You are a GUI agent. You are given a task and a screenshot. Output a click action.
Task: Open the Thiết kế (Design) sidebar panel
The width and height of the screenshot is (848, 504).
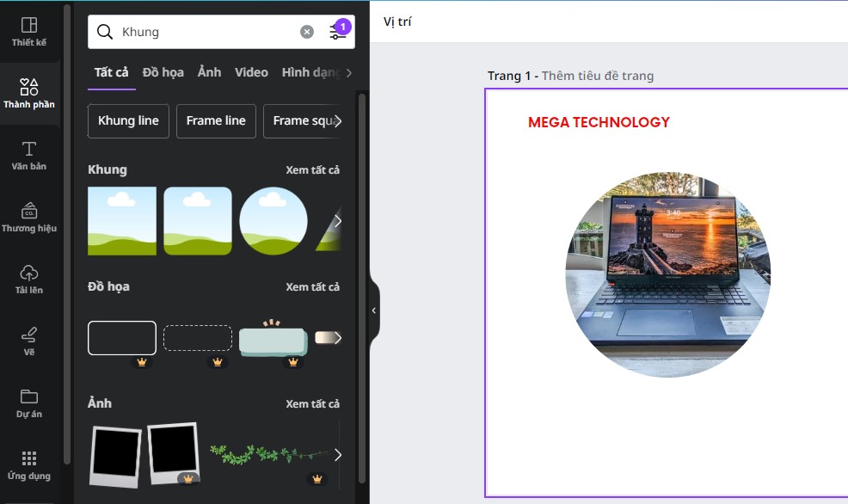29,32
